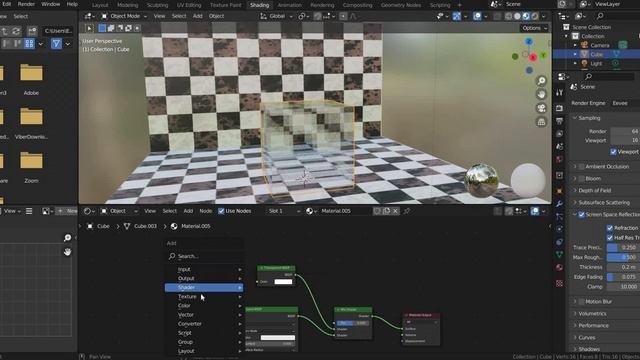Viewport: 640px width, 360px height.
Task: Toggle the Half Res Trace checkbox
Action: pos(610,238)
